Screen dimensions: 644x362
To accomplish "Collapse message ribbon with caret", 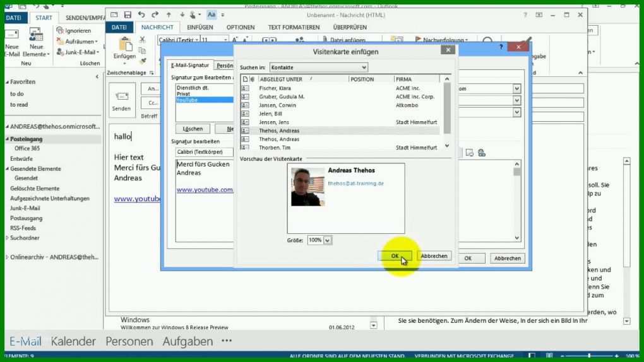I will (580, 73).
